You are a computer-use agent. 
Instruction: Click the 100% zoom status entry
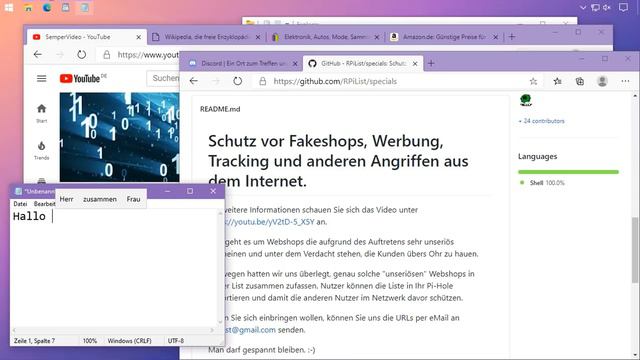pyautogui.click(x=90, y=340)
